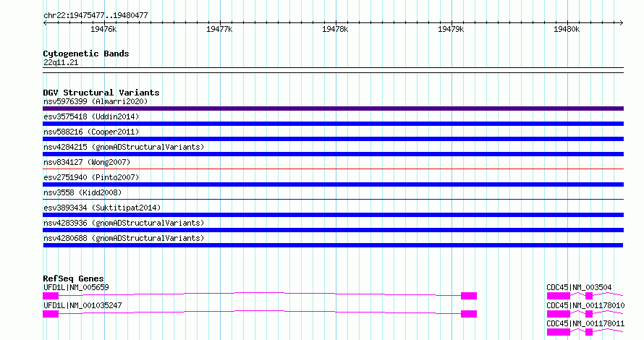Image resolution: width=644 pixels, height=340 pixels.
Task: Click the ruler's left arrowhead
Action: coord(45,22)
